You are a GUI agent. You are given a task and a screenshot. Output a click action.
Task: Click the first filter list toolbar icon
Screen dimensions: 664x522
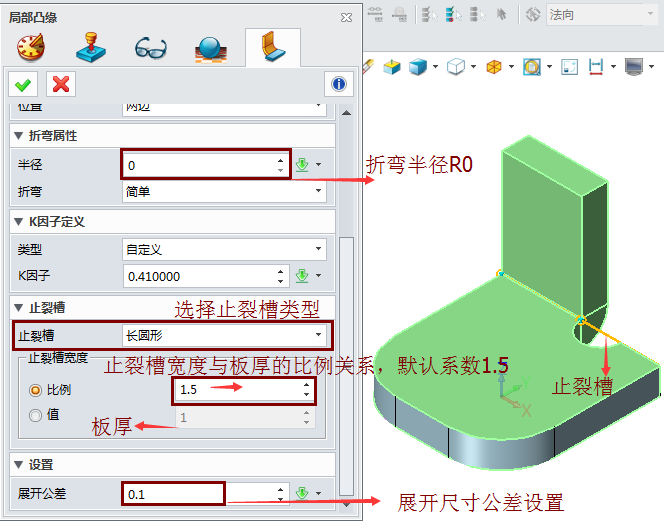(x=429, y=14)
